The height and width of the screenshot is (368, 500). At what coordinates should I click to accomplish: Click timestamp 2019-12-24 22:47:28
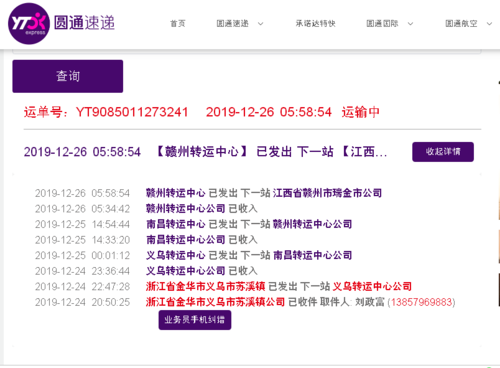82,287
